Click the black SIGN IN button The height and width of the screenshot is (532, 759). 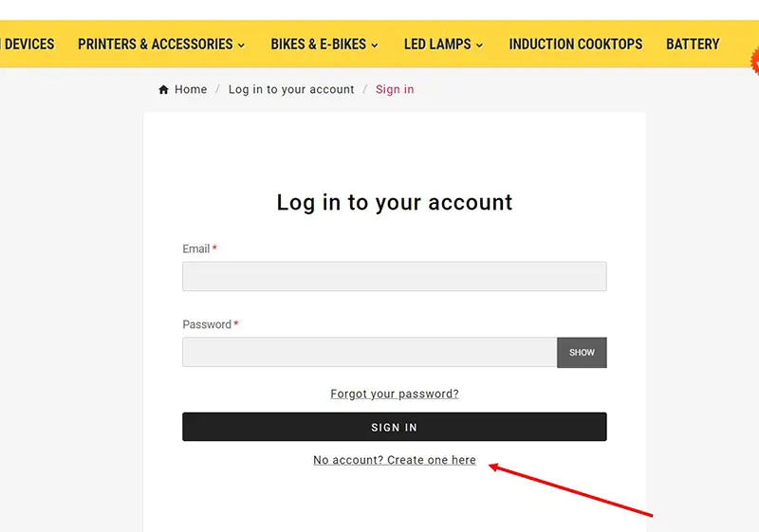[394, 427]
